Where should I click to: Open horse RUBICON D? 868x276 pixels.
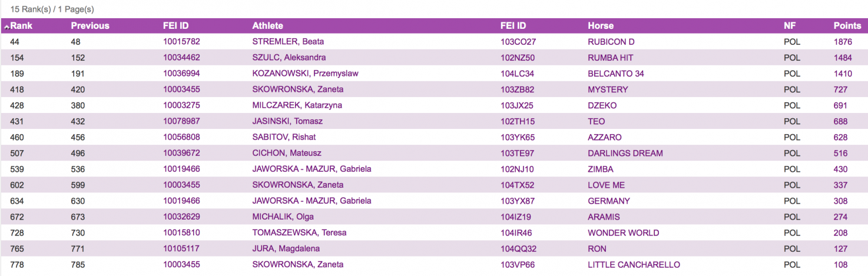[x=611, y=42]
